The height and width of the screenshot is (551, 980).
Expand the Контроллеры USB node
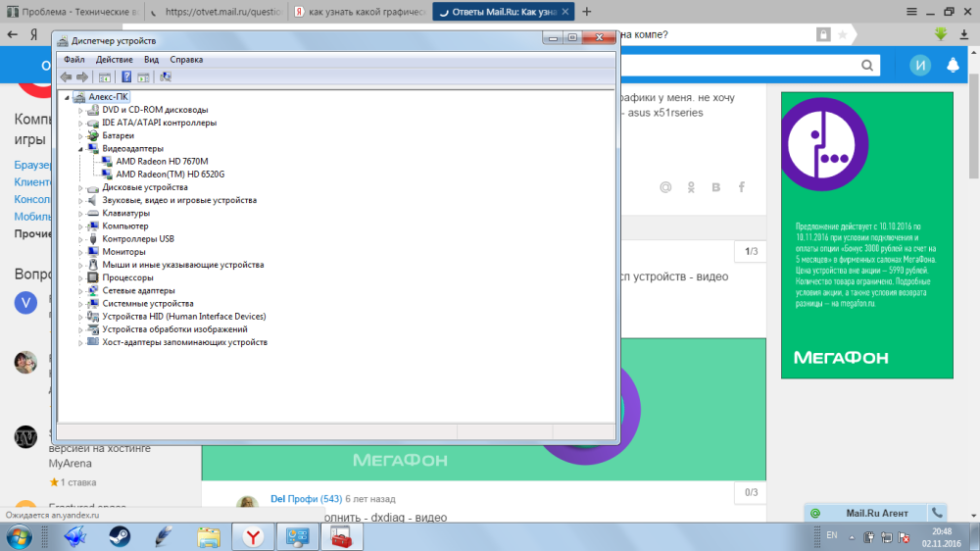tap(80, 239)
